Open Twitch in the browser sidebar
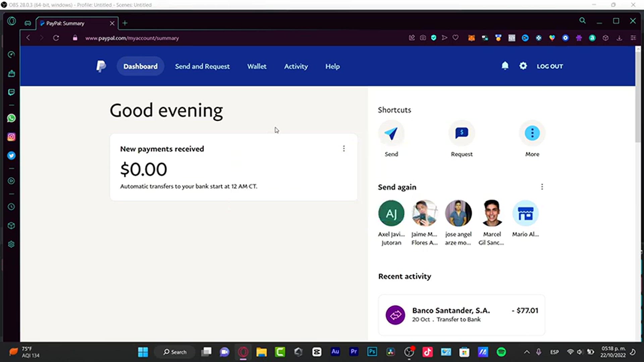 (11, 92)
